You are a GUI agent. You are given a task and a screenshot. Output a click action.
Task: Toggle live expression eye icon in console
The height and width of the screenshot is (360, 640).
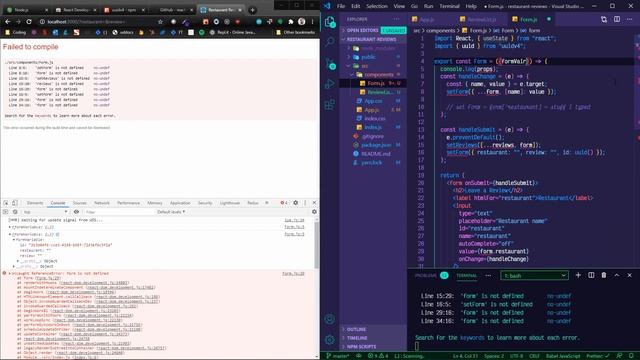point(76,212)
